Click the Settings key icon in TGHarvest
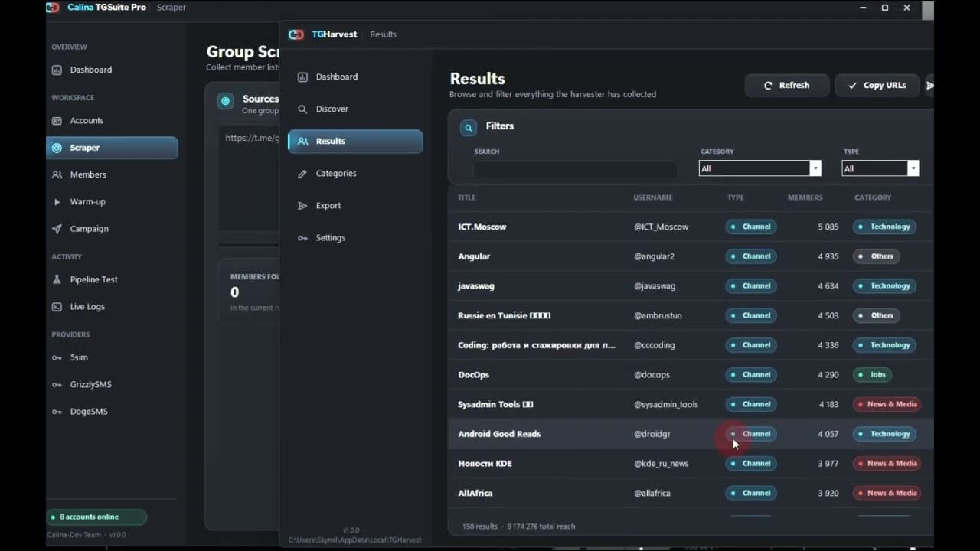980x551 pixels. [x=302, y=238]
